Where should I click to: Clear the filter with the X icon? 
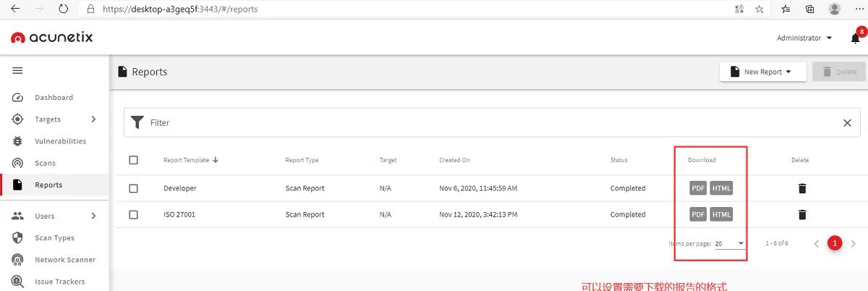(847, 123)
